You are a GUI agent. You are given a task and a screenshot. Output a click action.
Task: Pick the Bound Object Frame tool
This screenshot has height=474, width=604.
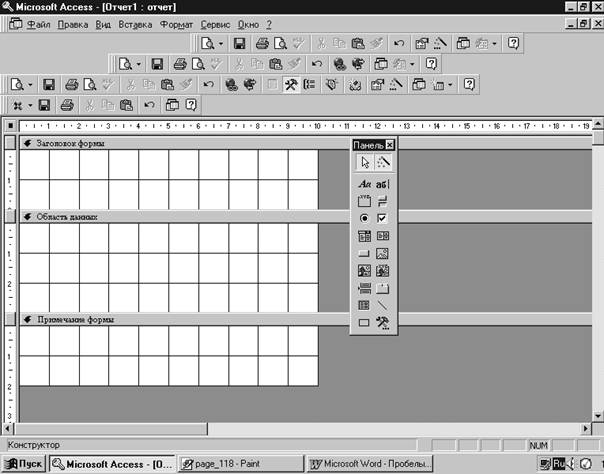click(383, 271)
